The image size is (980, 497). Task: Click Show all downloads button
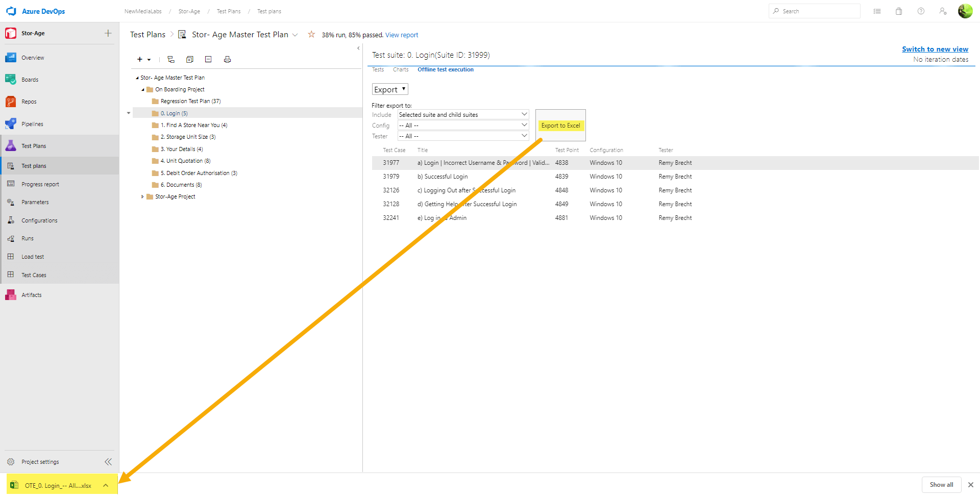point(941,485)
